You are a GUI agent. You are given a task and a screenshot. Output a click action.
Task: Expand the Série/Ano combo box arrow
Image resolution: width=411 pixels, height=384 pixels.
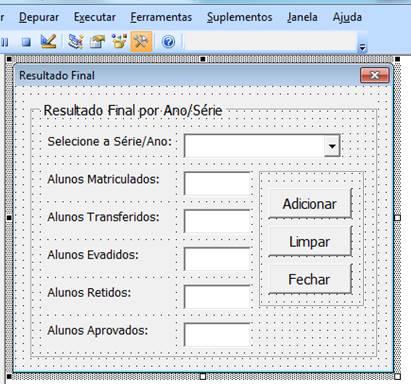click(332, 146)
